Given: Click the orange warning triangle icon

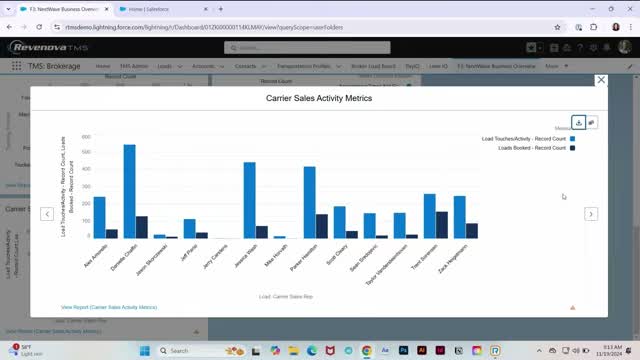Looking at the screenshot, I should [x=572, y=308].
